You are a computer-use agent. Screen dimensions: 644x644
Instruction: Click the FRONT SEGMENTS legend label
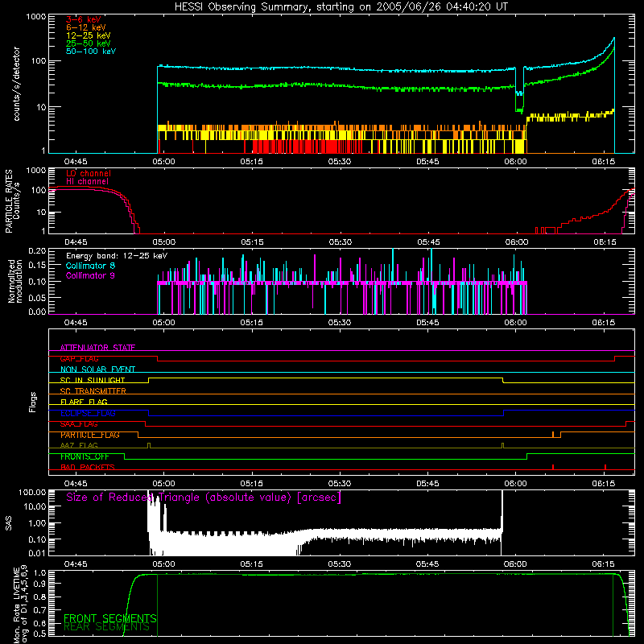[110, 618]
